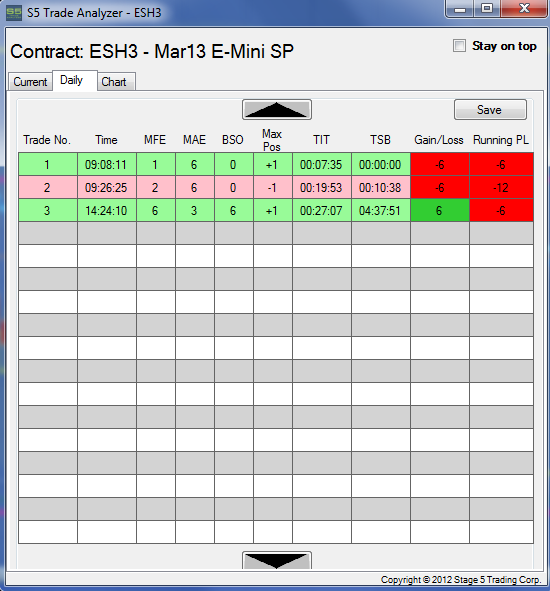The height and width of the screenshot is (591, 550).
Task: Click the Max Pos column header
Action: pyautogui.click(x=272, y=140)
